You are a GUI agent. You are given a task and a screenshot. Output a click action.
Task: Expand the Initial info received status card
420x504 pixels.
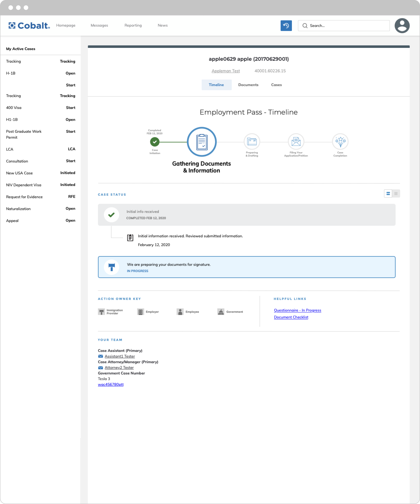click(x=247, y=215)
